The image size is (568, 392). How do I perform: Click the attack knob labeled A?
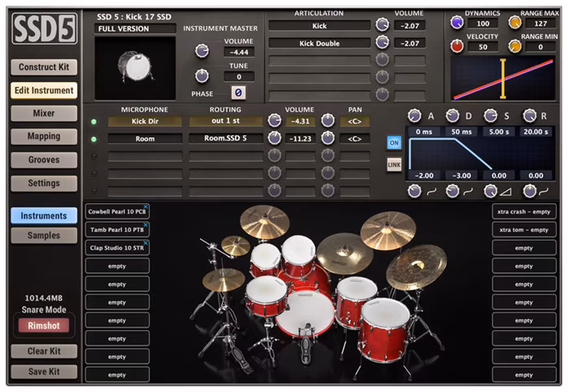(x=415, y=115)
